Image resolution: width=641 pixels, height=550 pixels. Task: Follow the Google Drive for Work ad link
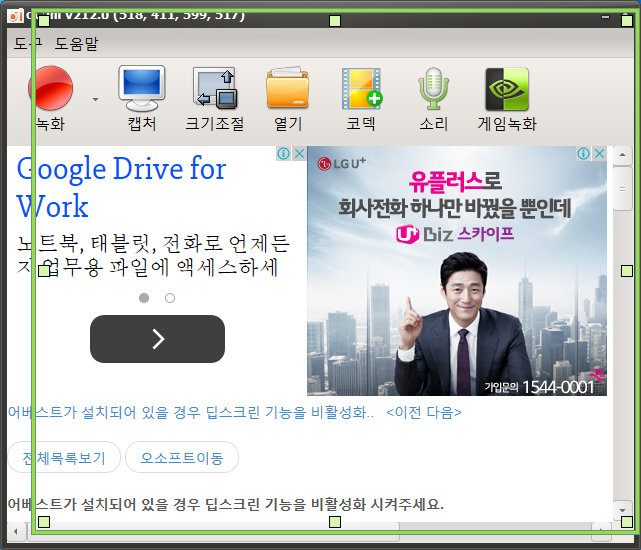point(121,187)
